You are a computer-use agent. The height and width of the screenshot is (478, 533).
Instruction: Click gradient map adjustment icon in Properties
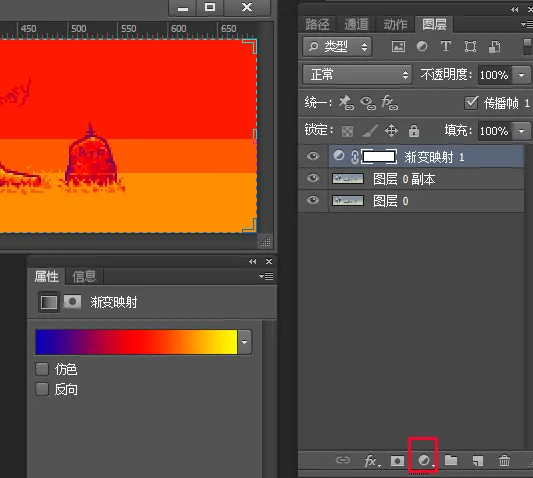49,302
